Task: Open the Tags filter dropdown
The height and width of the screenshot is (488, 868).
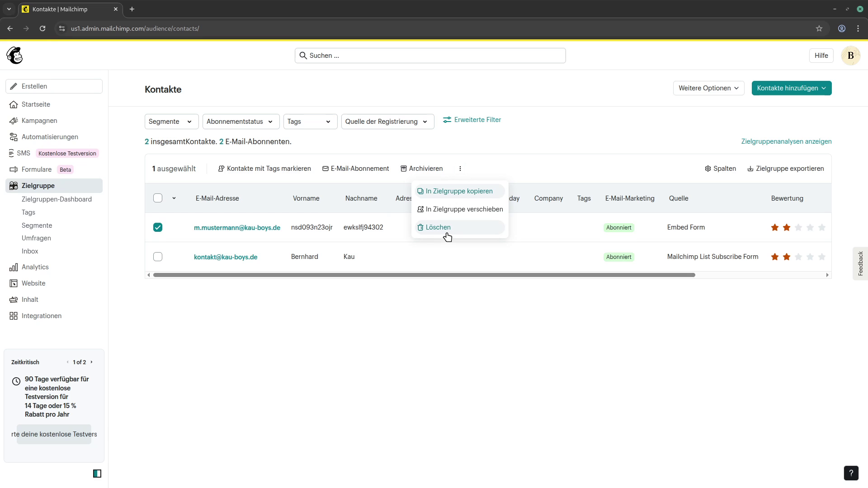Action: 310,122
